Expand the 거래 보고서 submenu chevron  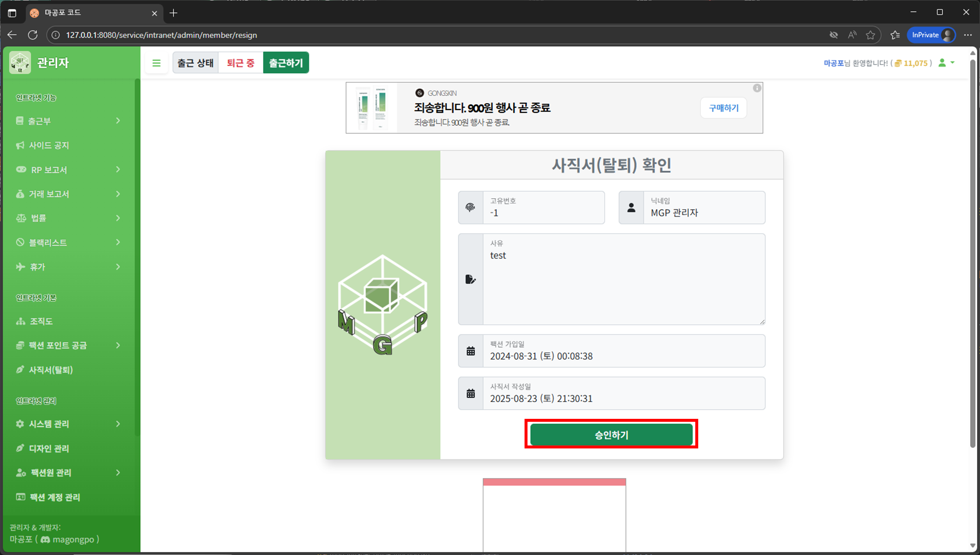pos(118,194)
